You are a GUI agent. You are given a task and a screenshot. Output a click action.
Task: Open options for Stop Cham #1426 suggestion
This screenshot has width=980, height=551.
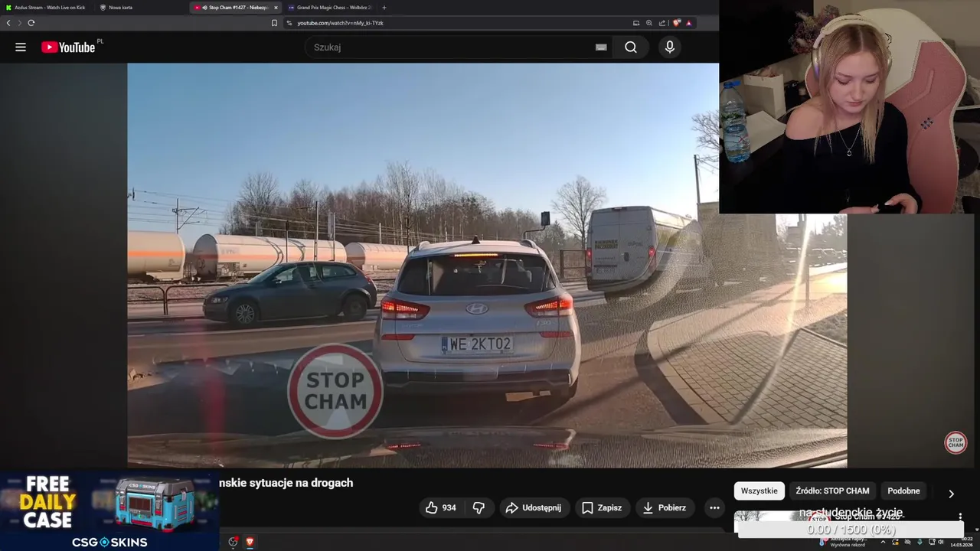(x=960, y=517)
